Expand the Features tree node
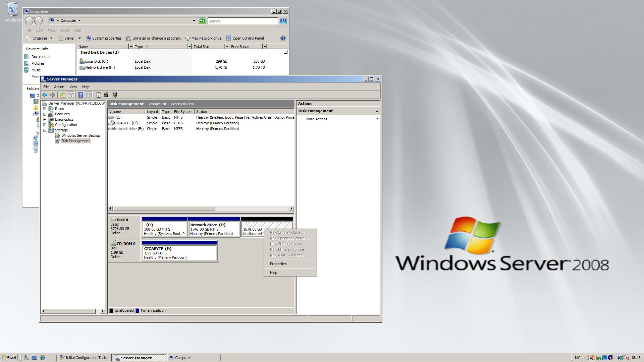This screenshot has width=644, height=362. tap(45, 114)
